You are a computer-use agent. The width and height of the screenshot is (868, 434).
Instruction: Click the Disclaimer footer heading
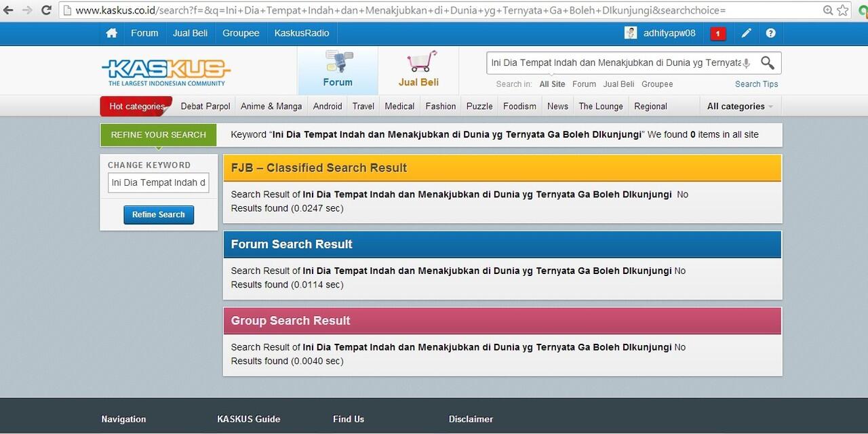tap(471, 419)
